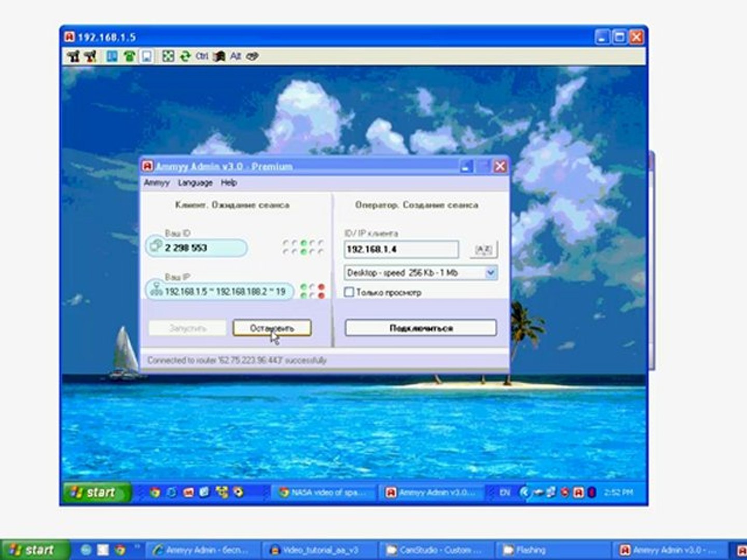Open the Language menu
This screenshot has height=560, width=747.
(x=195, y=183)
